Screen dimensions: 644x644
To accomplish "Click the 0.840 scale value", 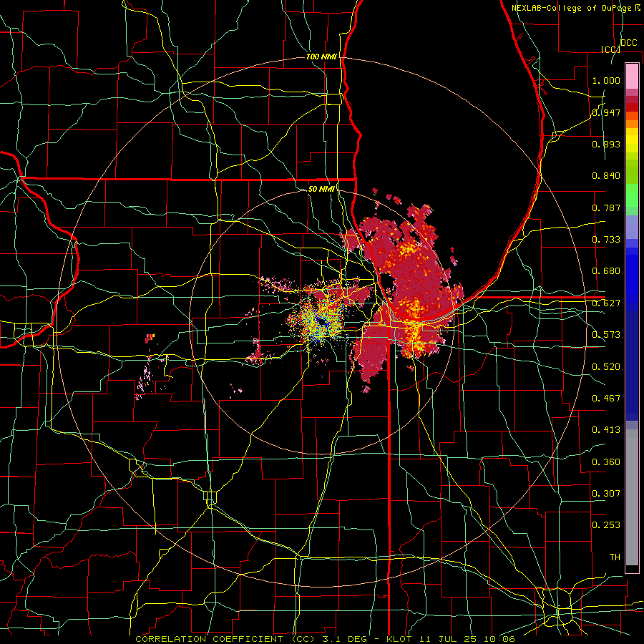I will tap(606, 176).
